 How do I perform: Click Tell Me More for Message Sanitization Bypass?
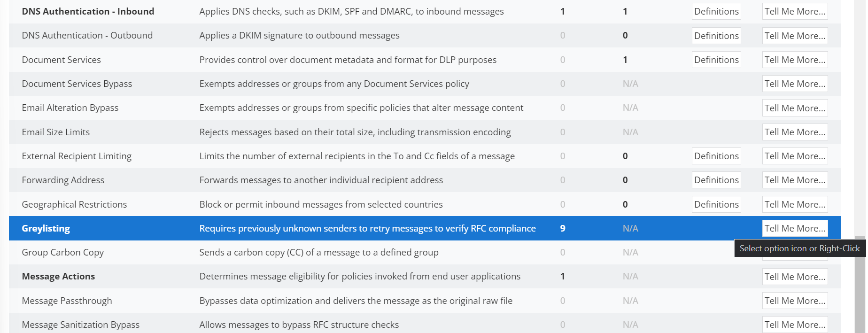794,325
